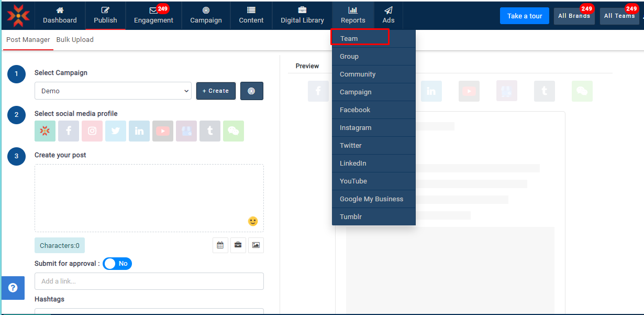Click the Take a tour button
This screenshot has width=644, height=315.
coord(525,16)
